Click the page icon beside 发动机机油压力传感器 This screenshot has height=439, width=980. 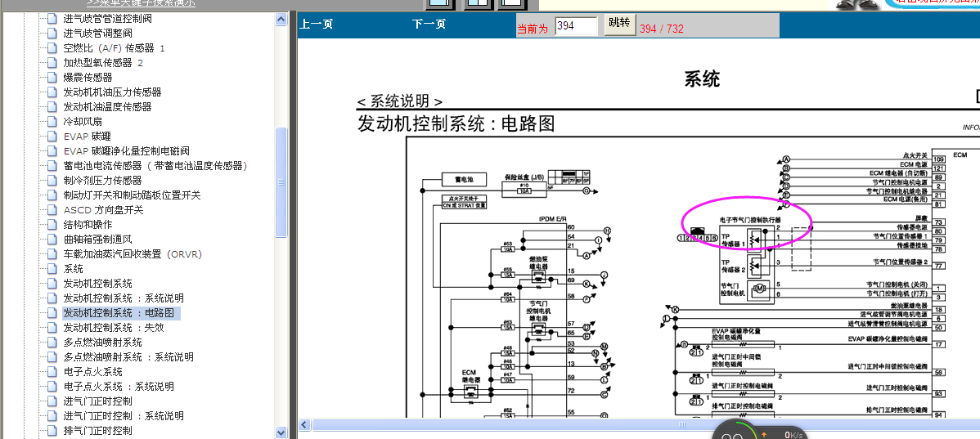pyautogui.click(x=52, y=92)
